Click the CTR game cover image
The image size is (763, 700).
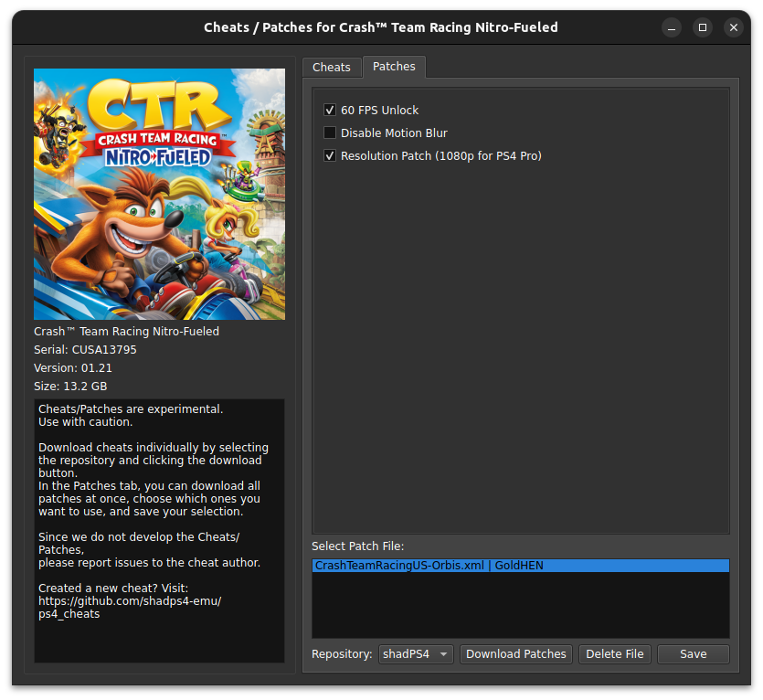coord(159,194)
